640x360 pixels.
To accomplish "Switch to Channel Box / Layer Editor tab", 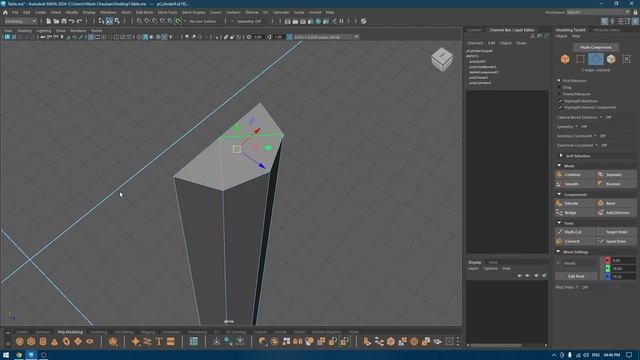I will click(512, 30).
